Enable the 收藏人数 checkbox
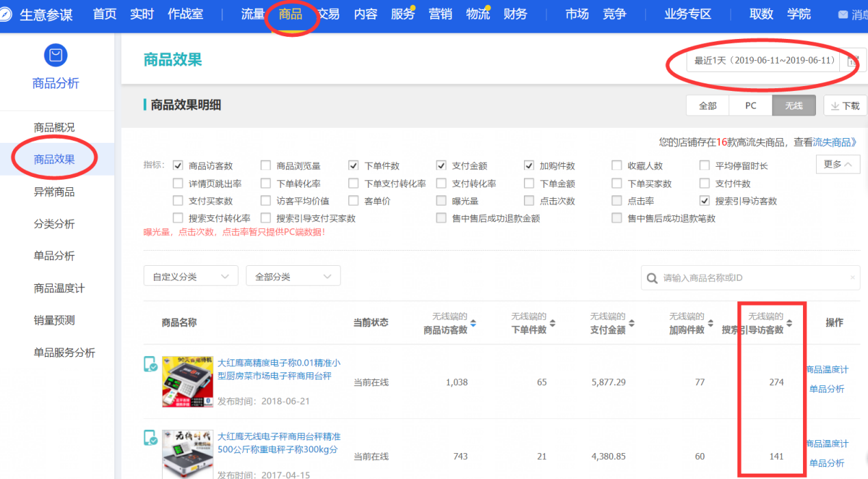 [617, 165]
